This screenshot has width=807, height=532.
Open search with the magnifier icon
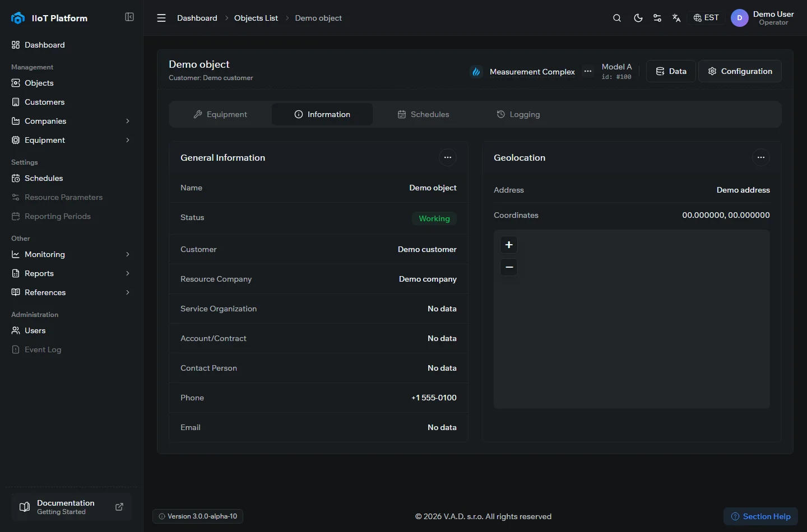point(617,18)
